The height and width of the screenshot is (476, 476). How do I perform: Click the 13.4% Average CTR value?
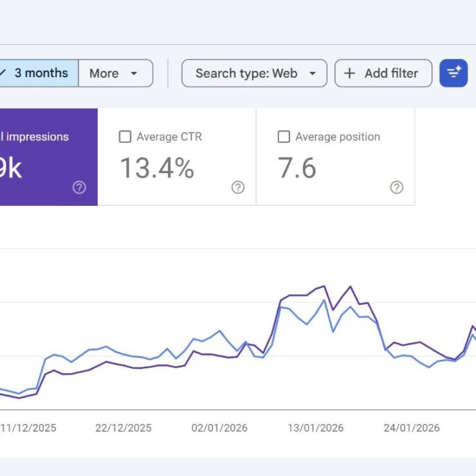(x=157, y=168)
